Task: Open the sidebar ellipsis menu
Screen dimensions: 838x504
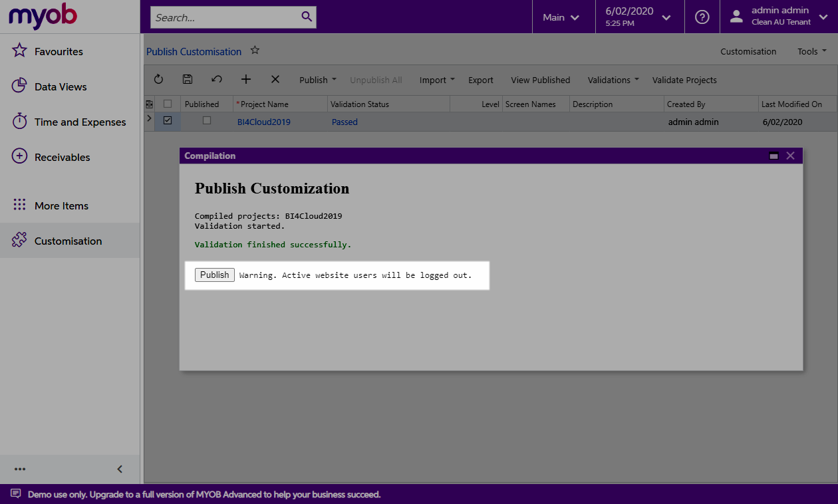Action: 20,469
